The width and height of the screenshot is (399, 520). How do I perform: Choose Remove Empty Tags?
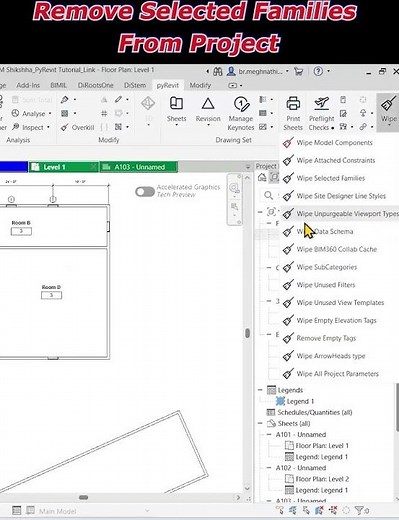(x=339, y=338)
